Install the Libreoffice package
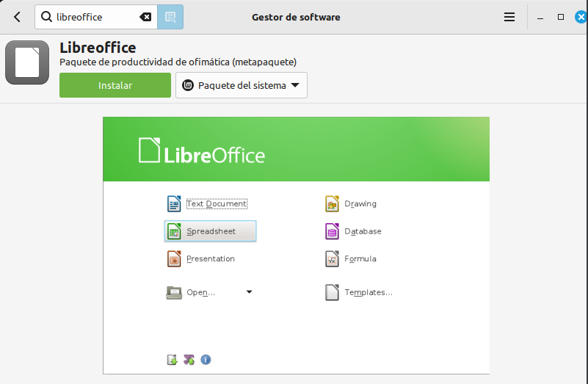588x384 pixels. click(x=115, y=85)
